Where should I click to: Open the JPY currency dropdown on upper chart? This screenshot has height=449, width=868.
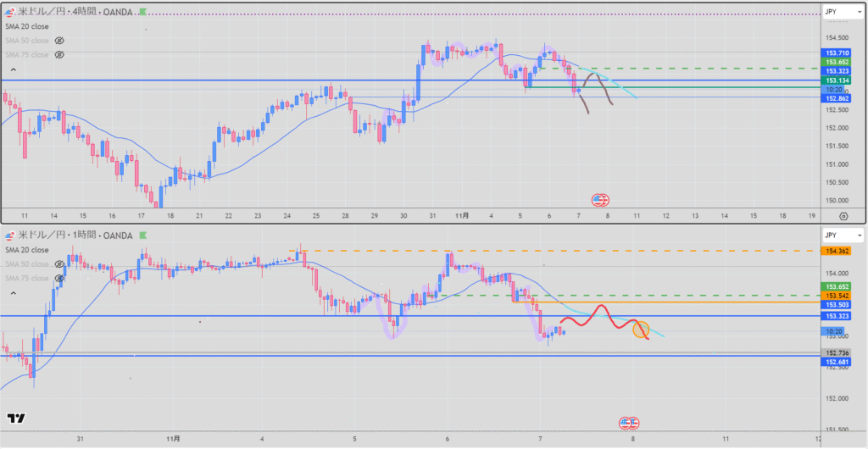842,11
